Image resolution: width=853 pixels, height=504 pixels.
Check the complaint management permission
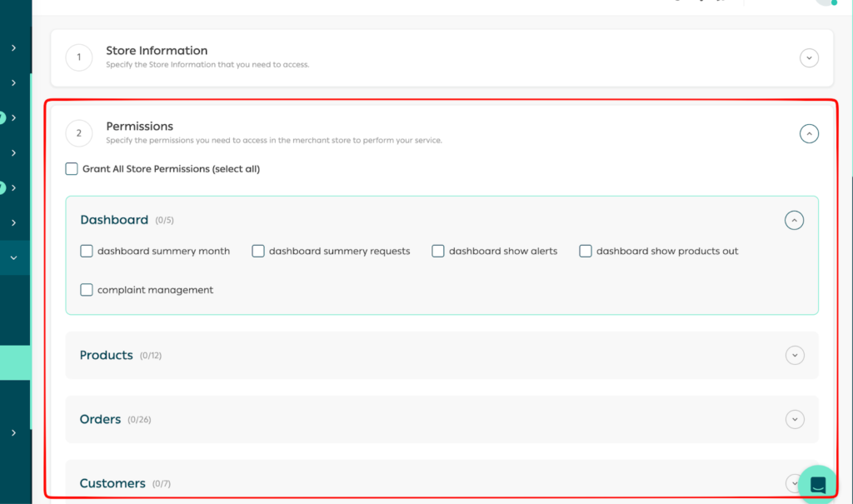pos(87,290)
